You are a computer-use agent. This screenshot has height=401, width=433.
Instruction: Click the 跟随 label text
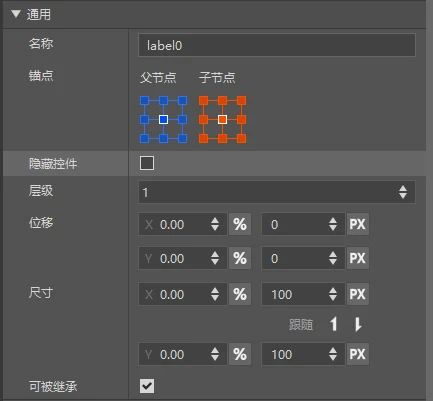click(x=301, y=324)
